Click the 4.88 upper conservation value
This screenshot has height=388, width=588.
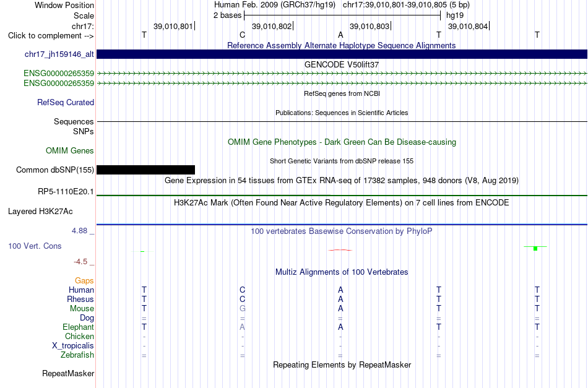tap(79, 231)
